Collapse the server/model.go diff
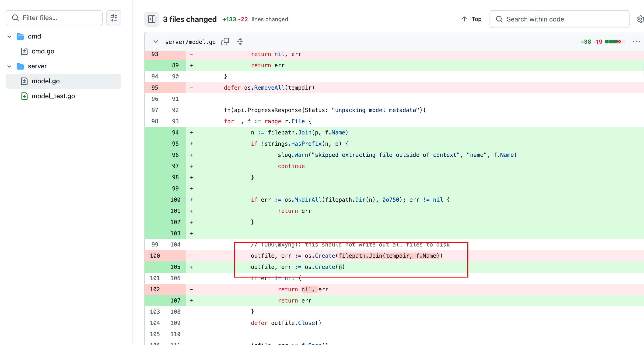This screenshot has width=644, height=345. [x=156, y=42]
